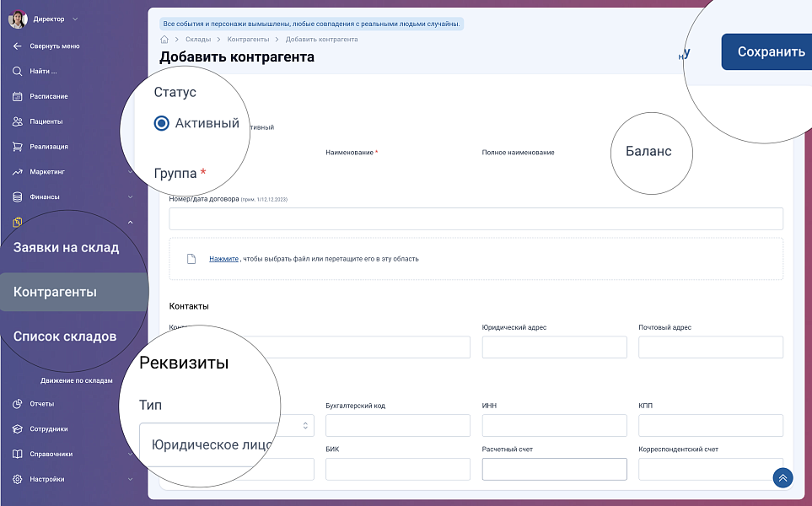The width and height of the screenshot is (812, 506).
Task: Click the Маркетинг trend chart icon
Action: [x=17, y=172]
